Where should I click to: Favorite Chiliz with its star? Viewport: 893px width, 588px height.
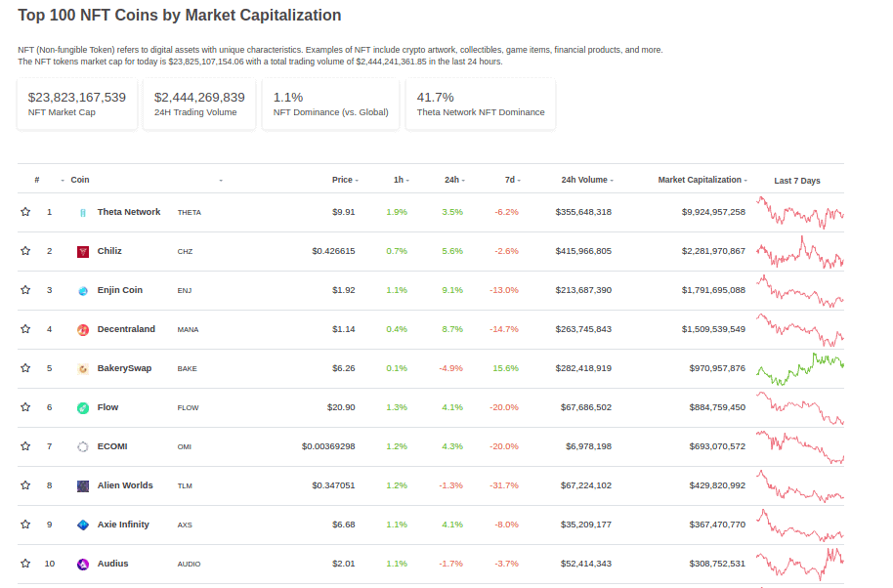[x=25, y=250]
